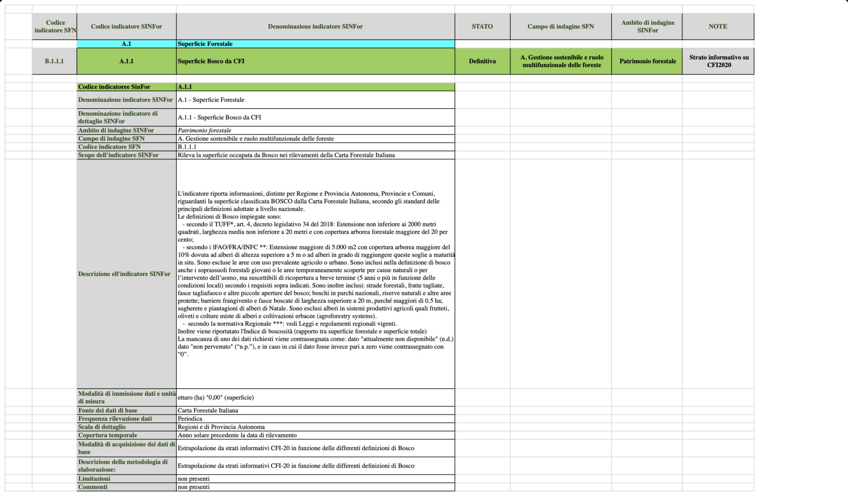Image resolution: width=848 pixels, height=504 pixels.
Task: Select the 'Limitazioni' label cell
Action: pyautogui.click(x=126, y=479)
